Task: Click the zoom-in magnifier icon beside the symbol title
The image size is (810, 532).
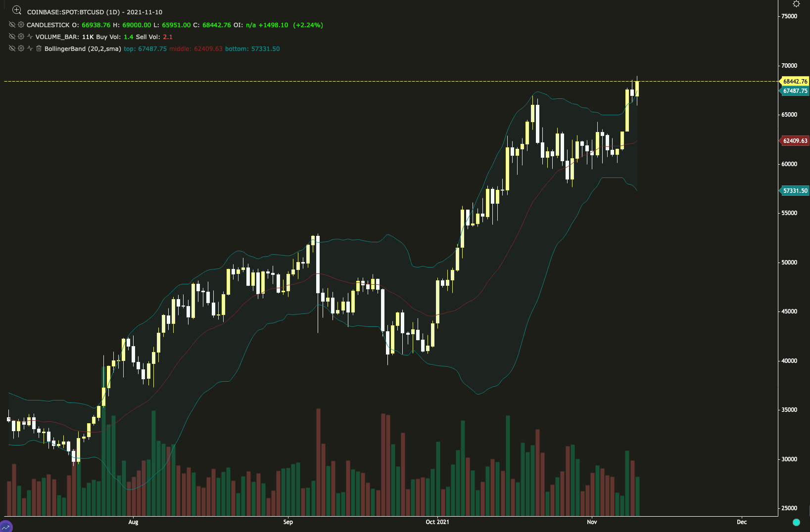Action: (17, 10)
